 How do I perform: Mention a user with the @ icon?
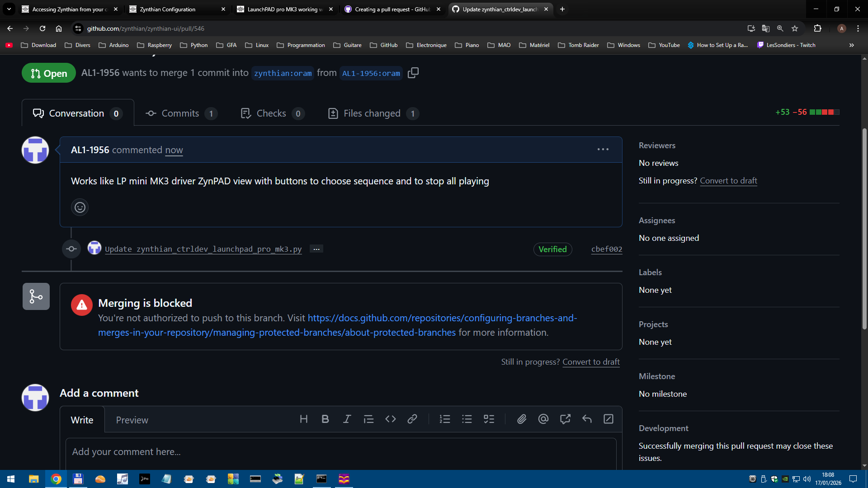[x=543, y=419]
